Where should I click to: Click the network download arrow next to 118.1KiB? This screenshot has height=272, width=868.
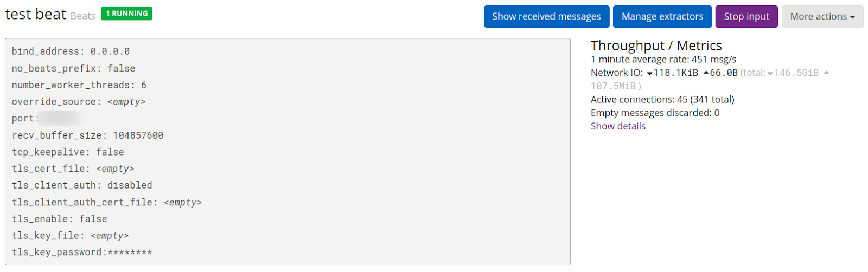coord(649,74)
